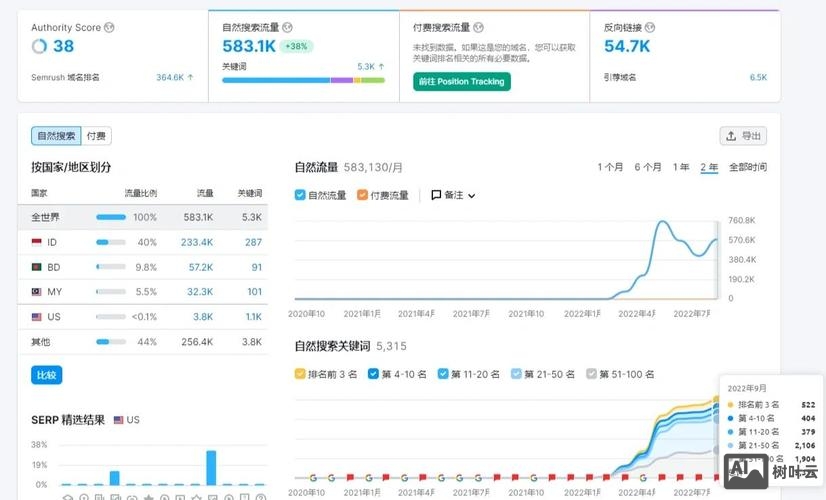
Task: Click the 导出 export button
Action: (x=743, y=136)
